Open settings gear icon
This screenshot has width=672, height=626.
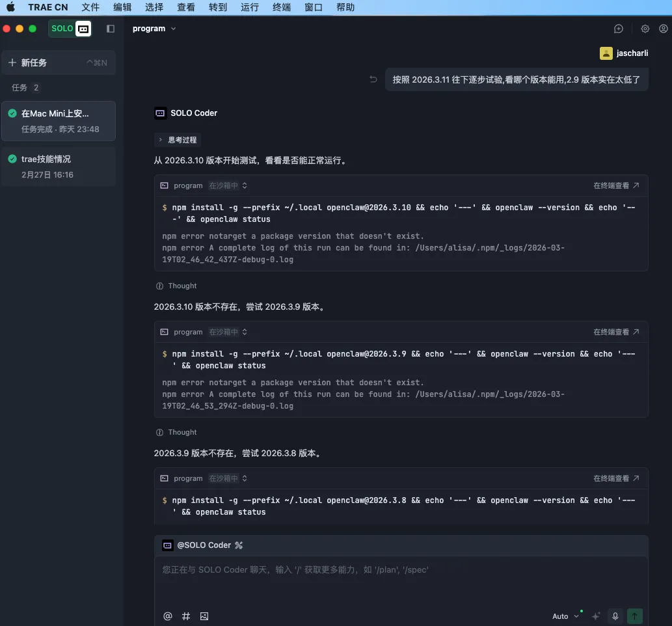click(x=645, y=29)
